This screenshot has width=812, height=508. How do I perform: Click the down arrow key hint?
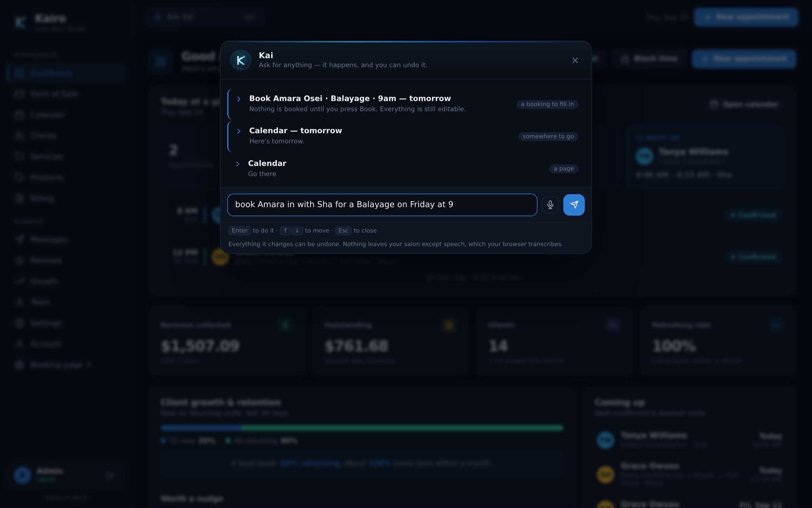pyautogui.click(x=297, y=231)
